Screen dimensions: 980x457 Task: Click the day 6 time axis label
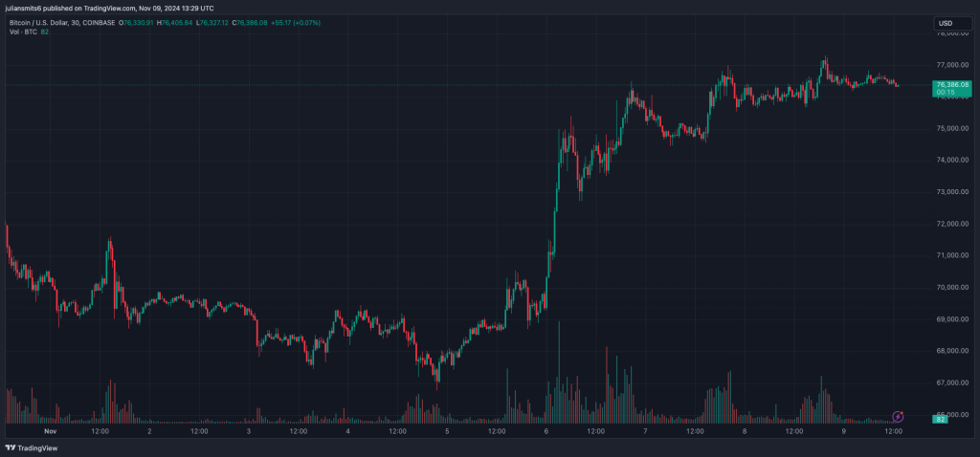coord(546,431)
